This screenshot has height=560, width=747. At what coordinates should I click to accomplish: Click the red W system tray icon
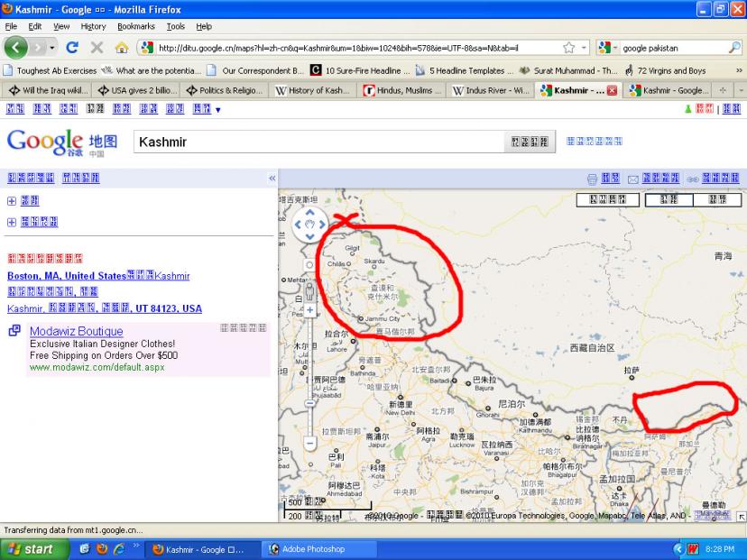(x=693, y=549)
